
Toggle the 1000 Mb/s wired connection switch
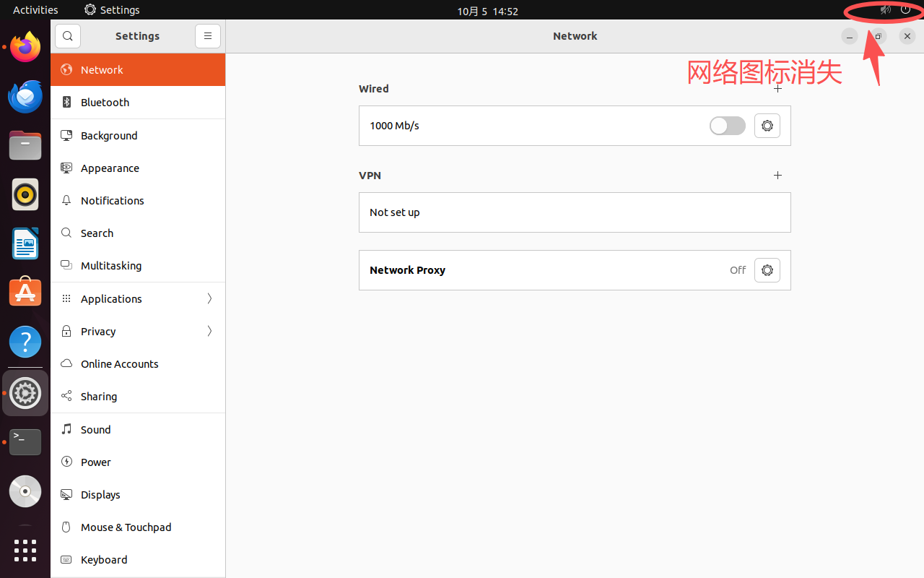pyautogui.click(x=728, y=126)
